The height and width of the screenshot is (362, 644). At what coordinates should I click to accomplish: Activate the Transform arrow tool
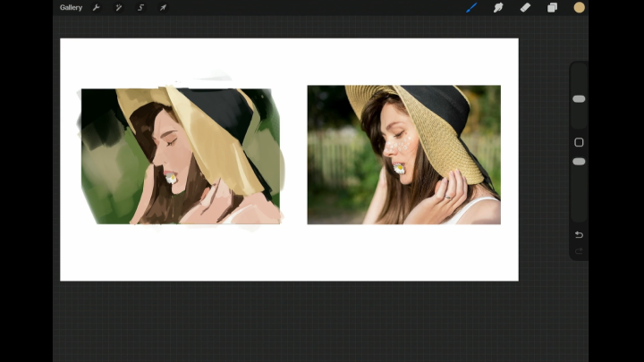[x=163, y=7]
